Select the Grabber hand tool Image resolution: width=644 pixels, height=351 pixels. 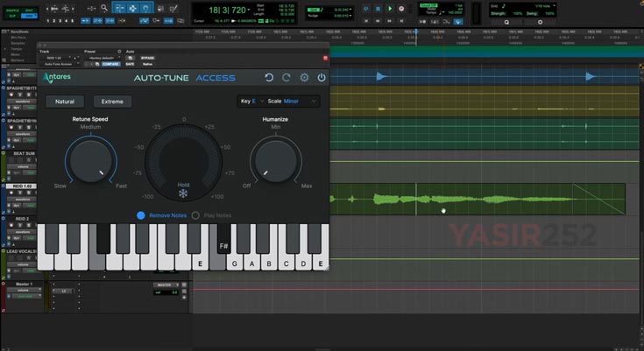[x=145, y=8]
